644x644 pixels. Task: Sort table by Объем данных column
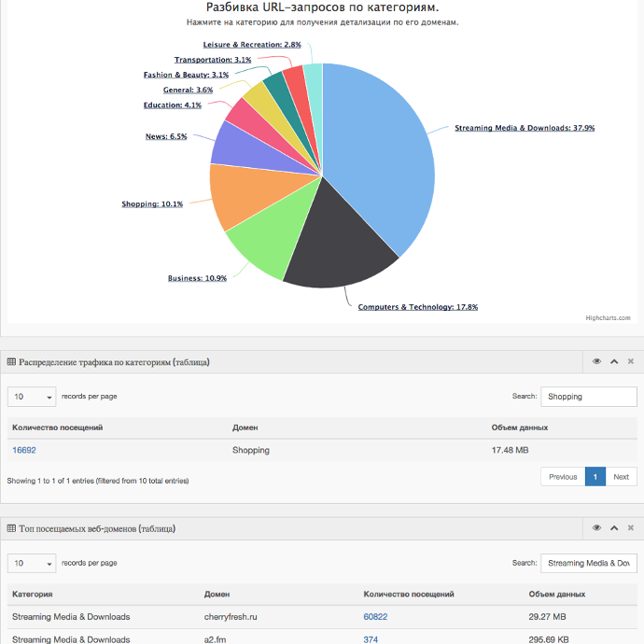click(520, 427)
